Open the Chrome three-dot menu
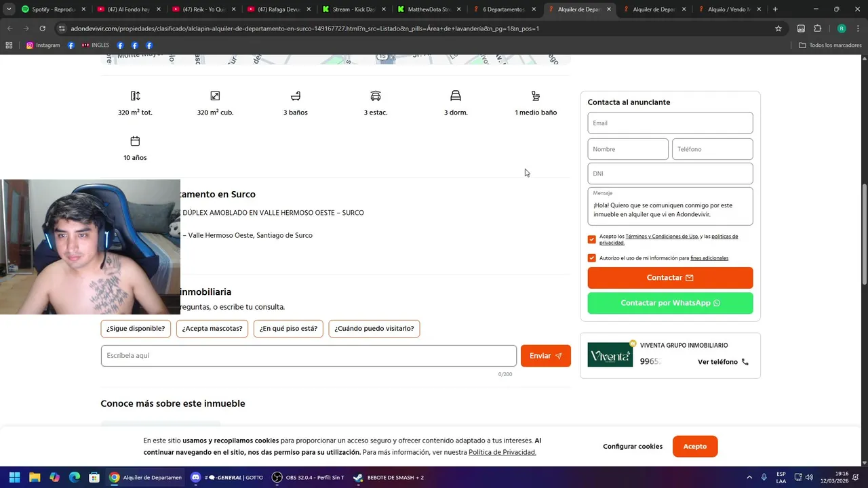 click(x=858, y=28)
